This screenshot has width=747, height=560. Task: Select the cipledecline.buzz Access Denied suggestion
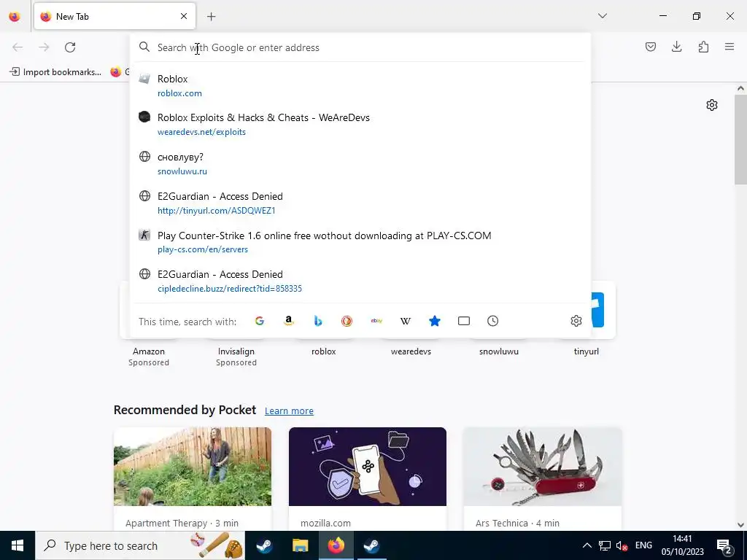click(360, 281)
